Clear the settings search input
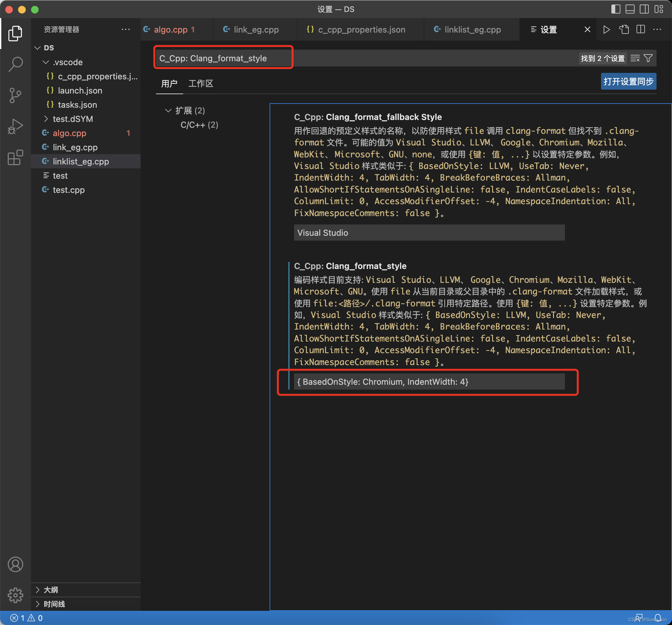The image size is (672, 625). (635, 58)
